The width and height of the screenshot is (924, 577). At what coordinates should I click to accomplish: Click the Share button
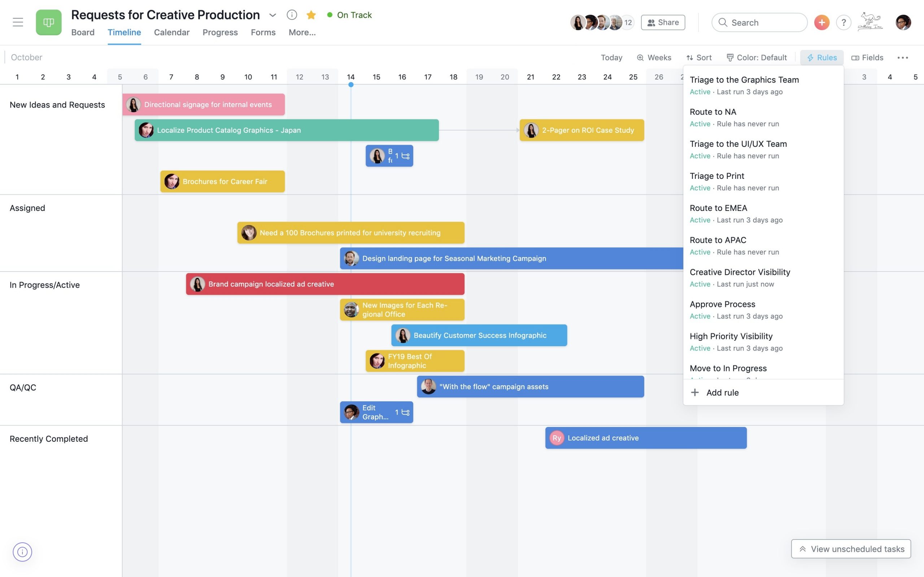click(x=663, y=22)
